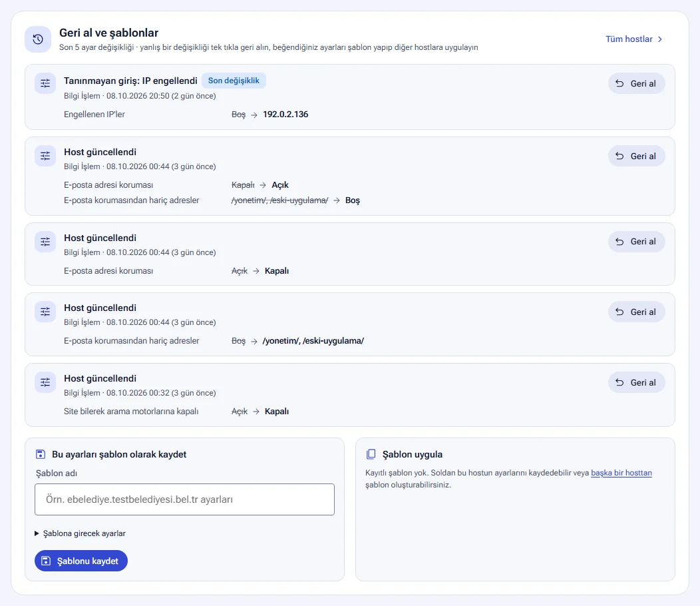Click the "Şablon adı" field label
Image resolution: width=700 pixels, height=606 pixels.
pos(57,473)
